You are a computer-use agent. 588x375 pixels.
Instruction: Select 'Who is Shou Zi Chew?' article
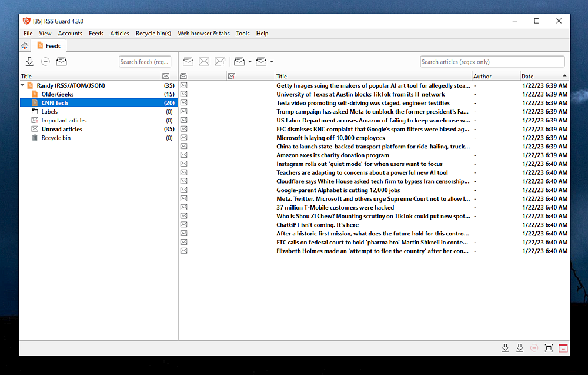[374, 216]
